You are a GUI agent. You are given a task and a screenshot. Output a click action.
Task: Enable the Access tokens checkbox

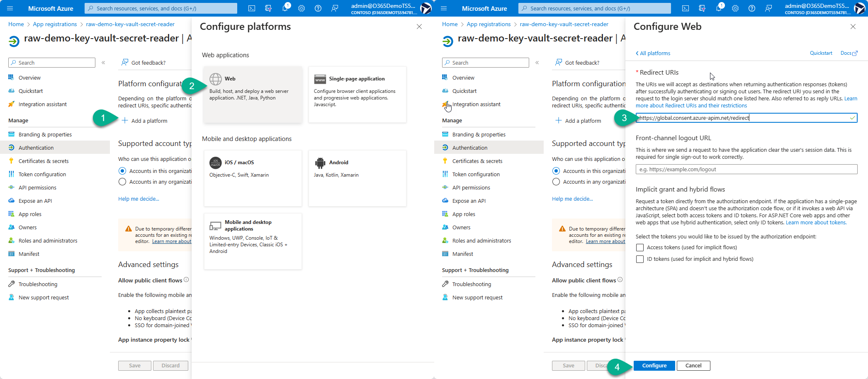click(x=640, y=248)
